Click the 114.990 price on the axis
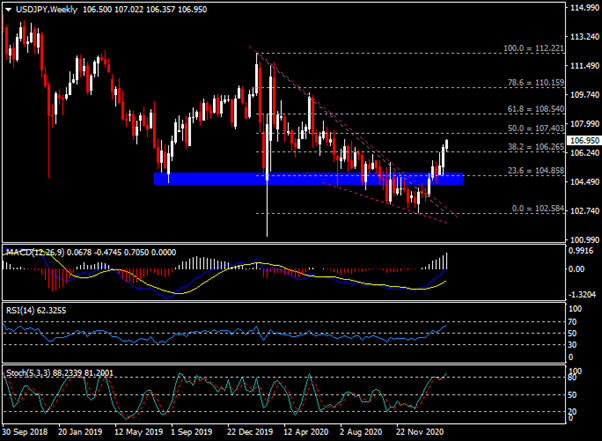The width and height of the screenshot is (602, 441). point(582,9)
